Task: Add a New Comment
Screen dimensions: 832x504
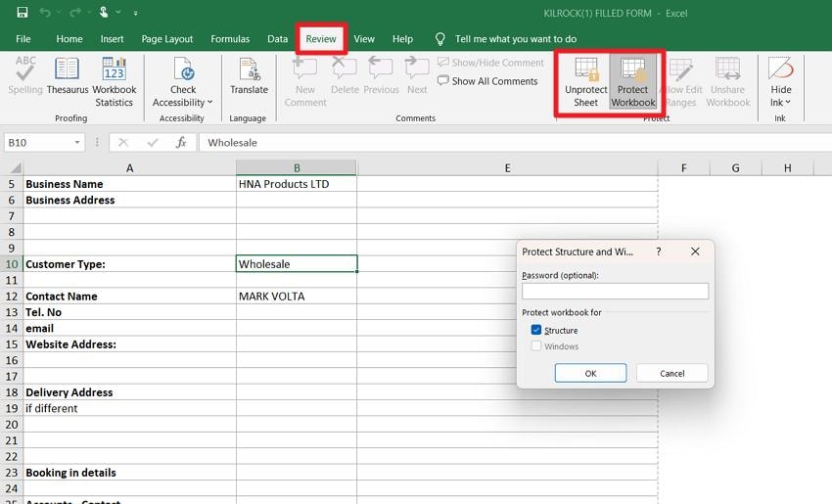Action: click(305, 82)
